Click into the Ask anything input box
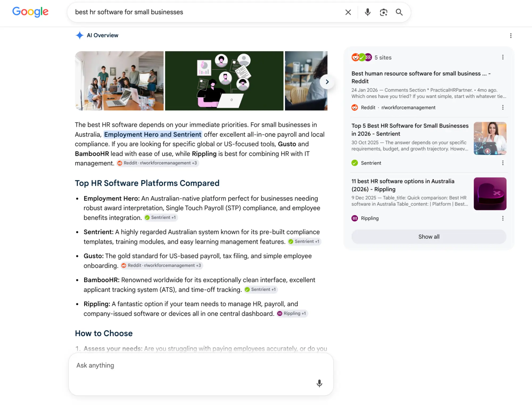 [201, 374]
